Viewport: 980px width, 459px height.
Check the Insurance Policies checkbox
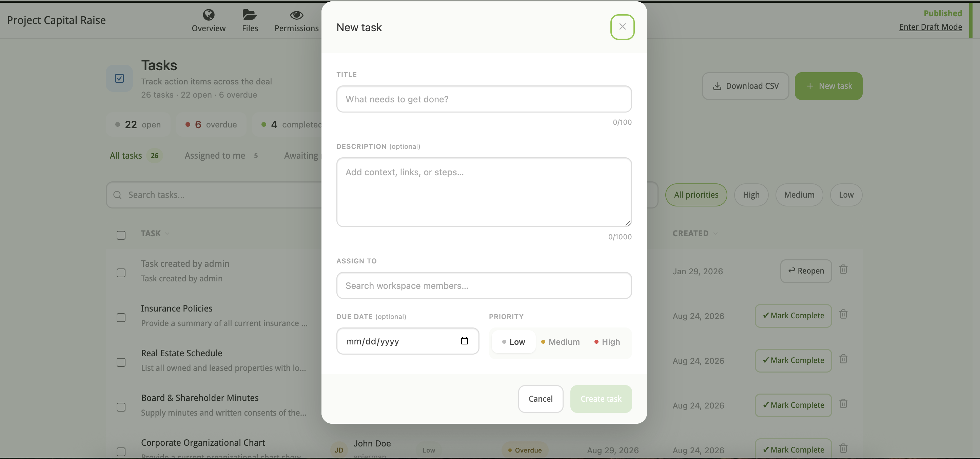[x=121, y=318]
